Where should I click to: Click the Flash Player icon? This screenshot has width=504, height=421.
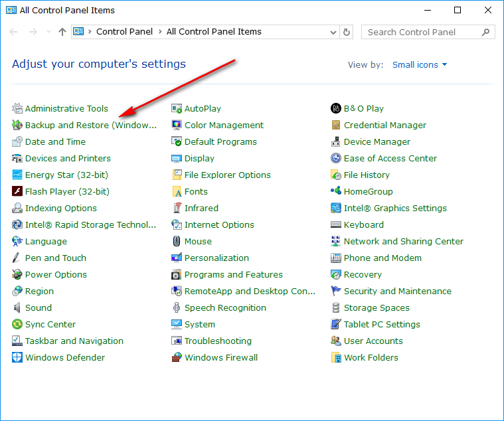[17, 191]
